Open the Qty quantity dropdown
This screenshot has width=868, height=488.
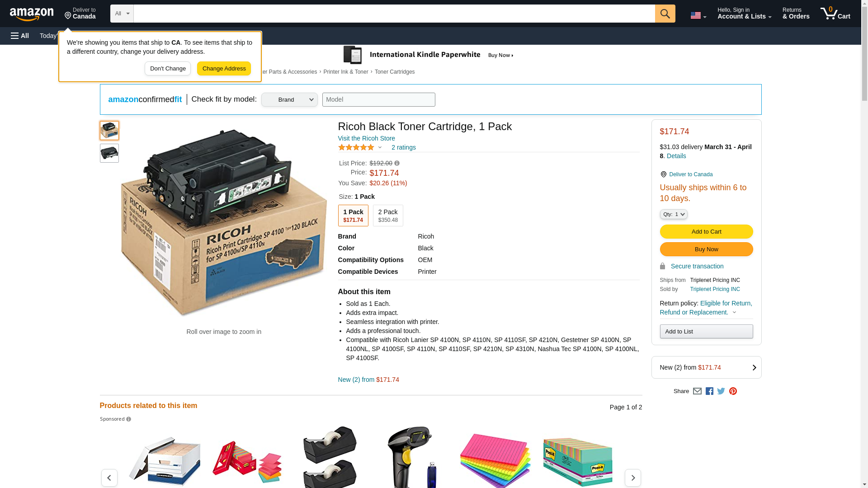point(673,214)
